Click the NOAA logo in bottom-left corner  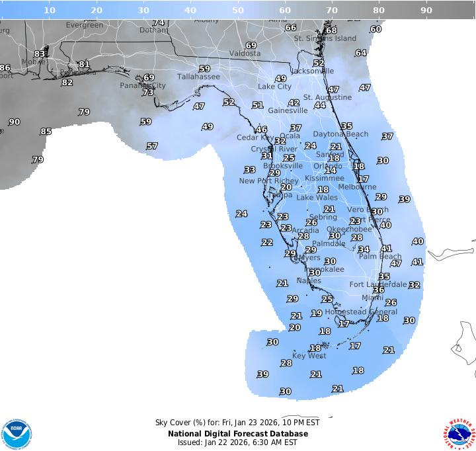(x=17, y=433)
